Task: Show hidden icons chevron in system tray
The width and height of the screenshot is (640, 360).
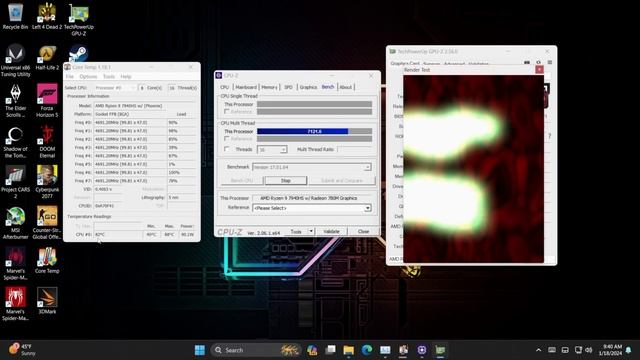Action: pyautogui.click(x=538, y=350)
